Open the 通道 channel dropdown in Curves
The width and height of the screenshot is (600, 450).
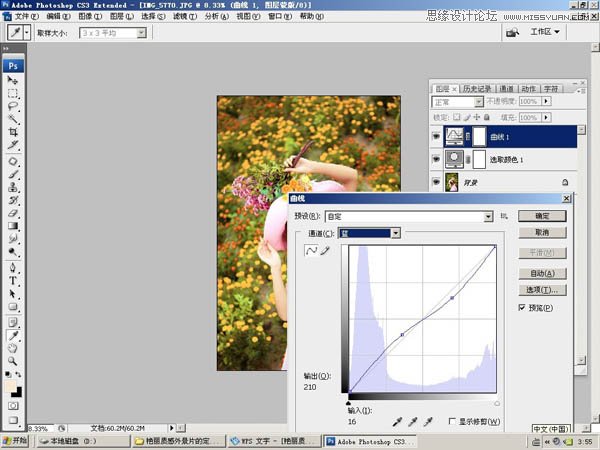[395, 233]
